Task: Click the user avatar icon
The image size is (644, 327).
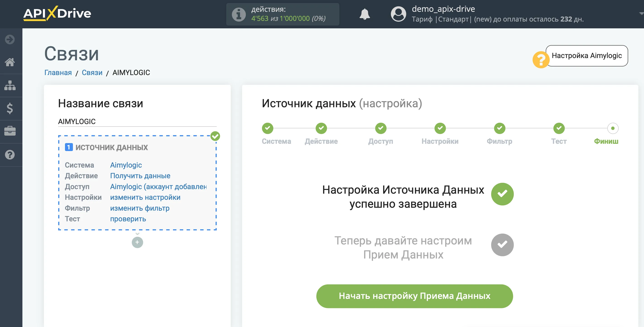Action: 398,14
